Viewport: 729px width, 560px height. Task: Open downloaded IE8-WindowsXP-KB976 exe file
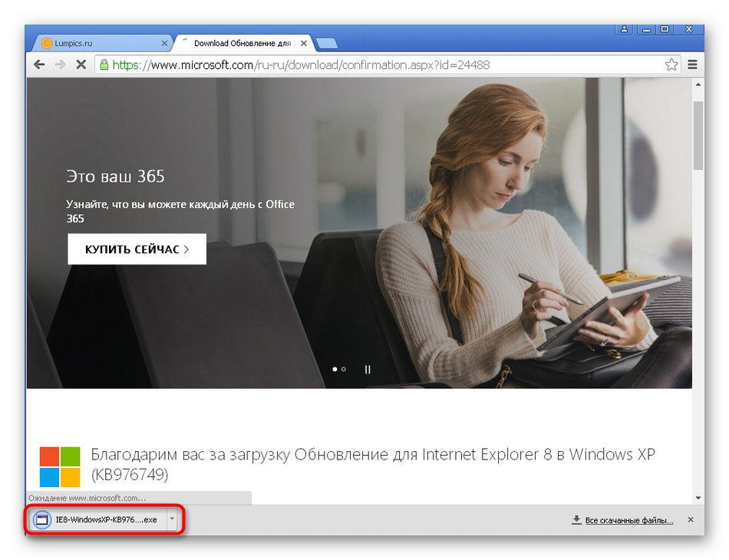tap(98, 519)
